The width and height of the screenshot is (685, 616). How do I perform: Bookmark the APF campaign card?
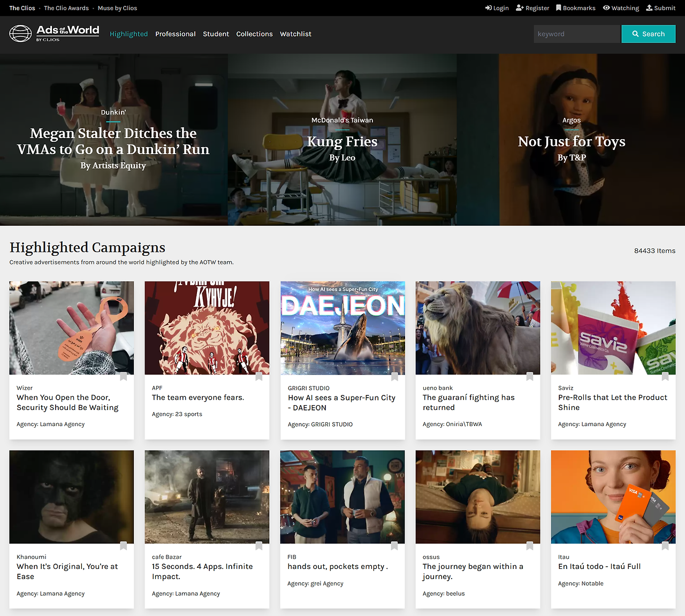259,376
